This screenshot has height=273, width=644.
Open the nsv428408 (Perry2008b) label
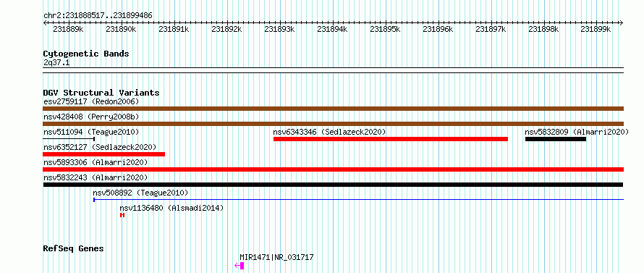coord(91,117)
